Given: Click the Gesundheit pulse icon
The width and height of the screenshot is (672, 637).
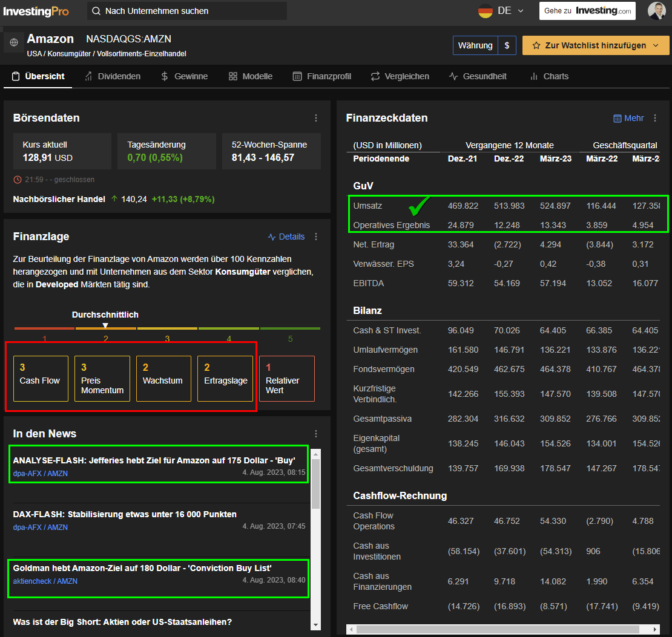Looking at the screenshot, I should click(453, 76).
